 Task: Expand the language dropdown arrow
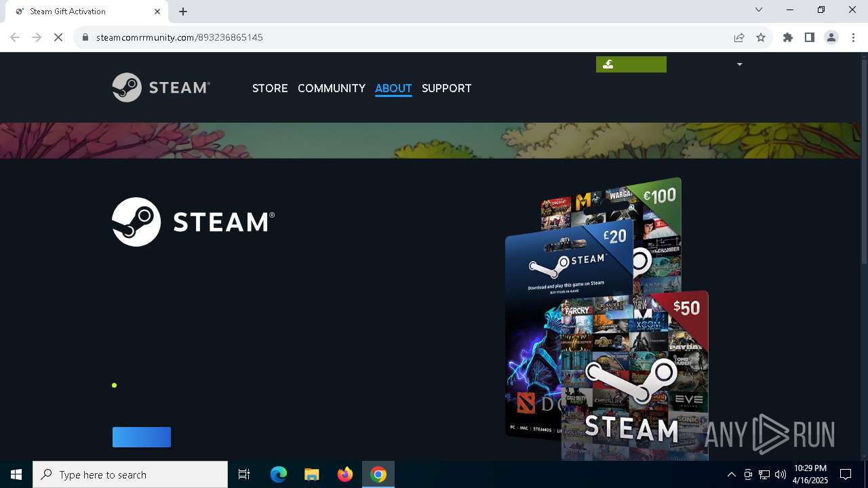(739, 64)
